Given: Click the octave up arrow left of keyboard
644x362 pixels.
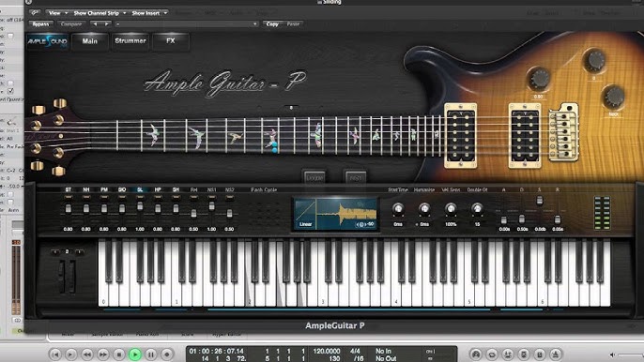Looking at the screenshot, I should coord(79,251).
